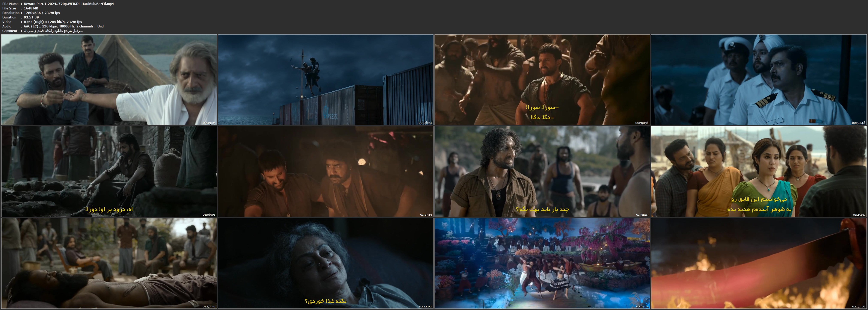Select the colorful dance scene thumbnail at 02:25:14
The image size is (868, 310).
click(542, 263)
